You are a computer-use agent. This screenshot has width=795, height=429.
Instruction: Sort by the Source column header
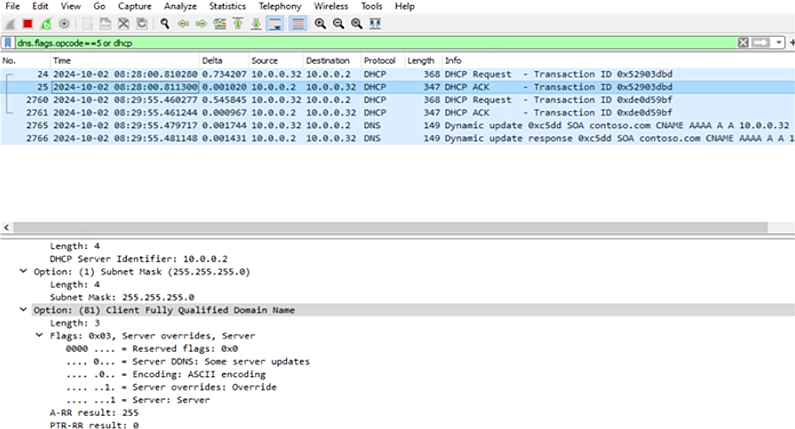275,61
